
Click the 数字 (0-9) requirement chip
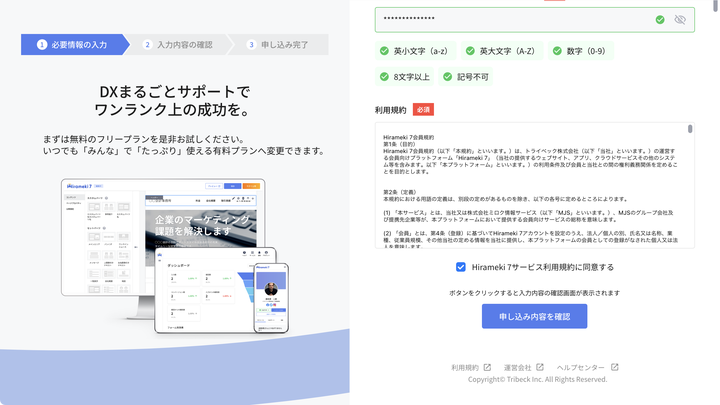click(581, 51)
